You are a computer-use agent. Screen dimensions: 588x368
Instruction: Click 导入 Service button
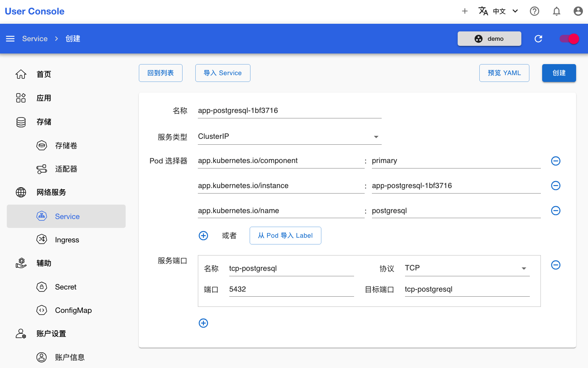[223, 73]
